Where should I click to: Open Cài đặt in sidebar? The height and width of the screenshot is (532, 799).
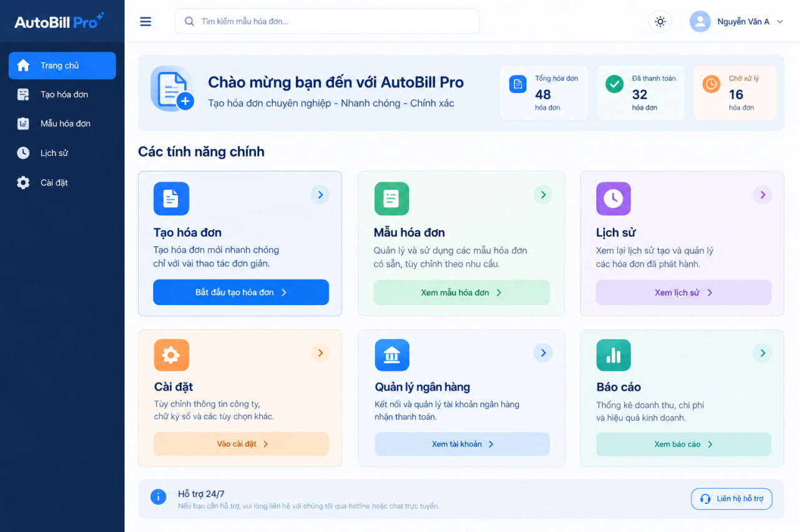[62, 183]
